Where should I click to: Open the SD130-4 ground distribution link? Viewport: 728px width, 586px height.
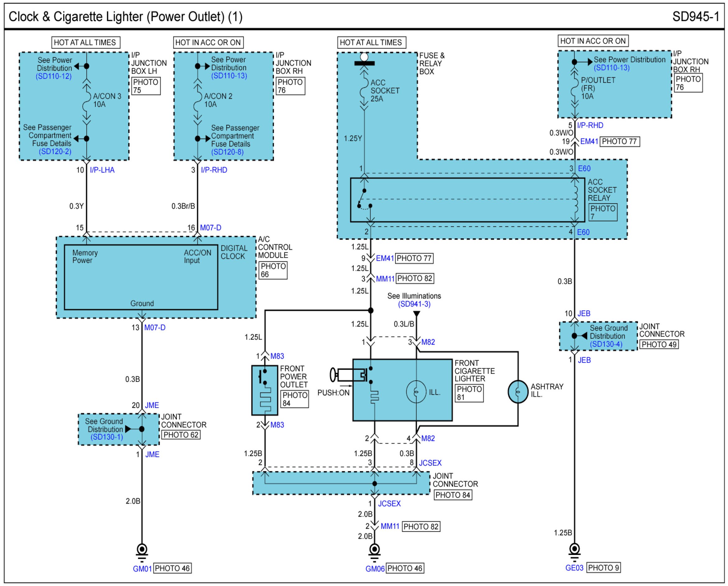coord(606,344)
